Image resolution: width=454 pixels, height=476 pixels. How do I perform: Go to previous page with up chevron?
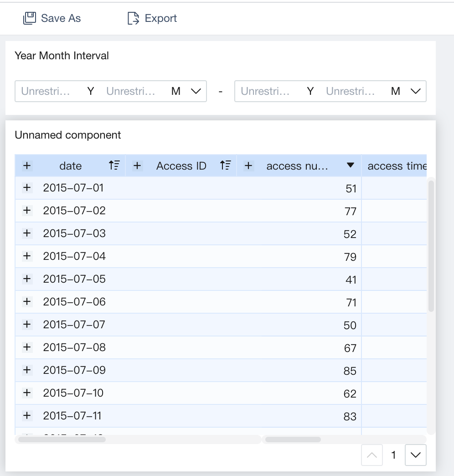click(x=372, y=455)
